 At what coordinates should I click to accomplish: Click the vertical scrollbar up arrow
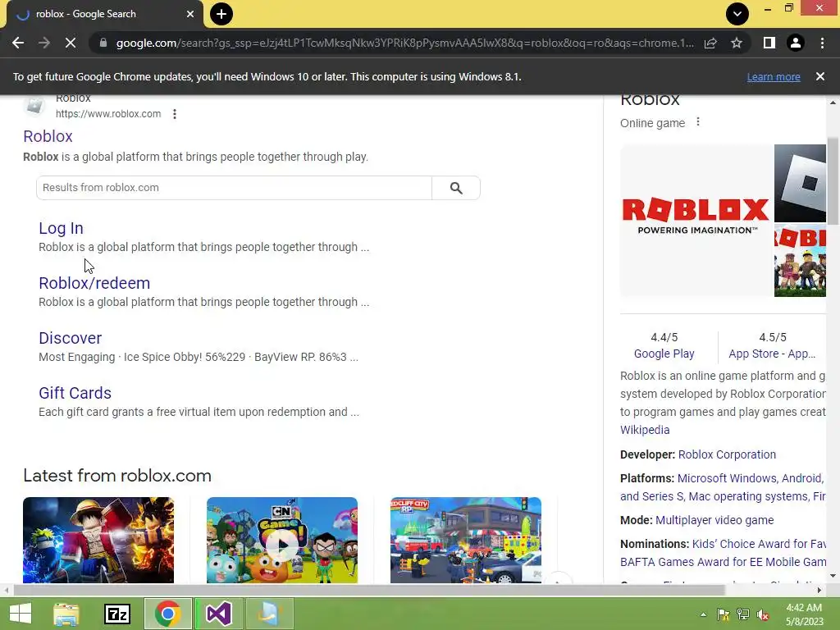[x=833, y=103]
